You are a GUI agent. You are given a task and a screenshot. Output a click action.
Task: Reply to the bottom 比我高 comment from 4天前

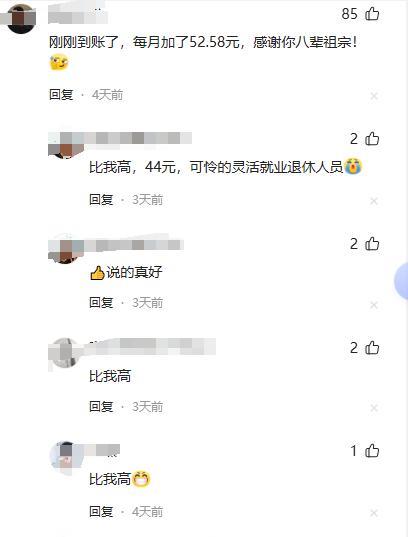point(101,511)
